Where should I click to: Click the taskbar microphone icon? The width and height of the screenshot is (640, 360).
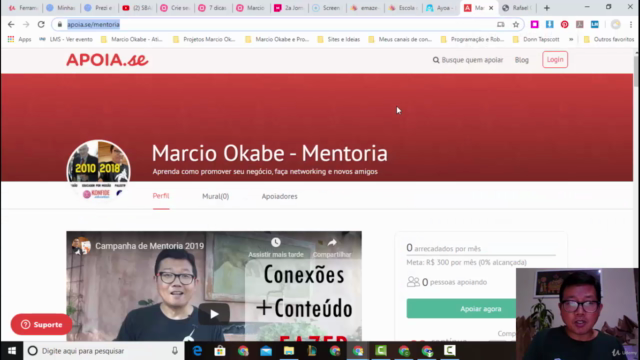pyautogui.click(x=175, y=351)
